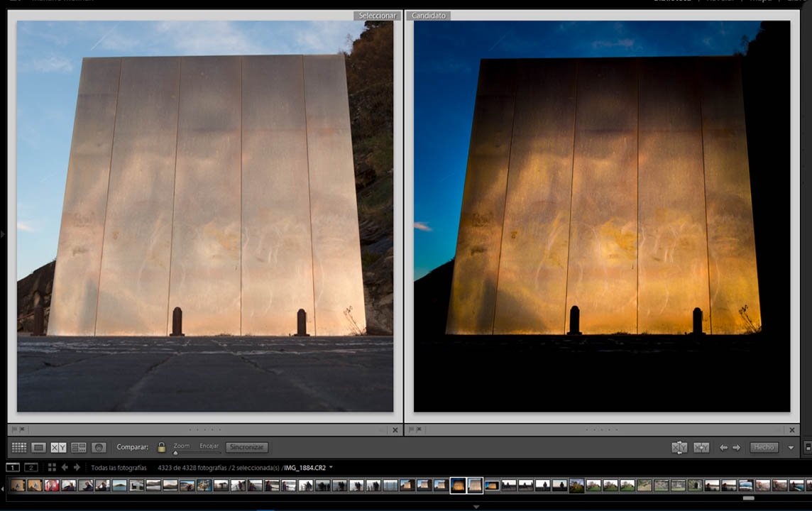812x511 pixels.
Task: Select next photo arrow in Compare toolbar
Action: pos(736,447)
